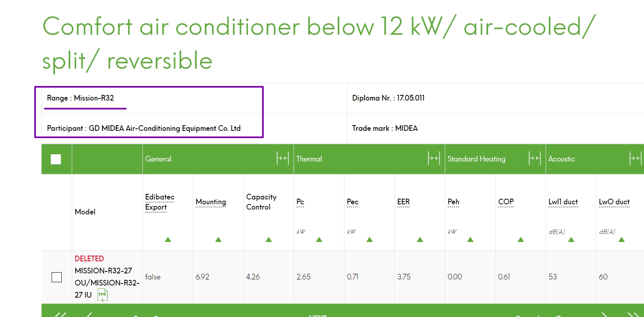Sort the LwI1 duct column arrow
The image size is (644, 317).
pos(571,239)
